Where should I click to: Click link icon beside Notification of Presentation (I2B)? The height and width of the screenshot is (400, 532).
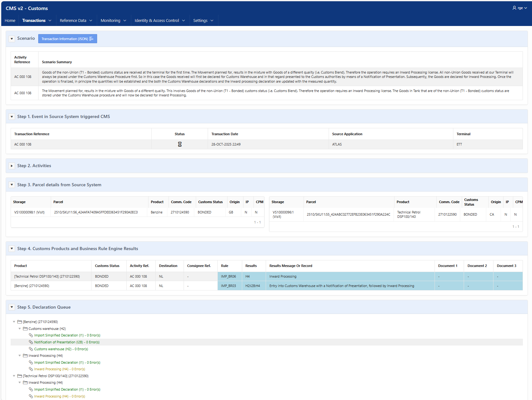31,342
